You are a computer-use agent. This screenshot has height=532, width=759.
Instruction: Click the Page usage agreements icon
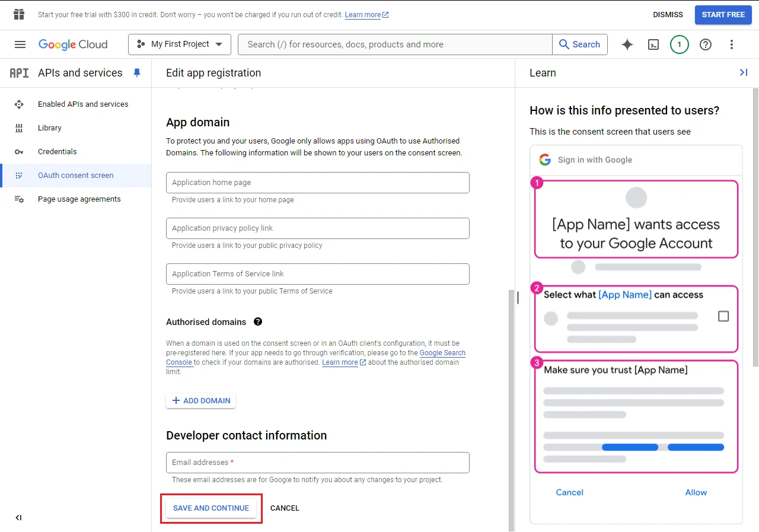19,199
